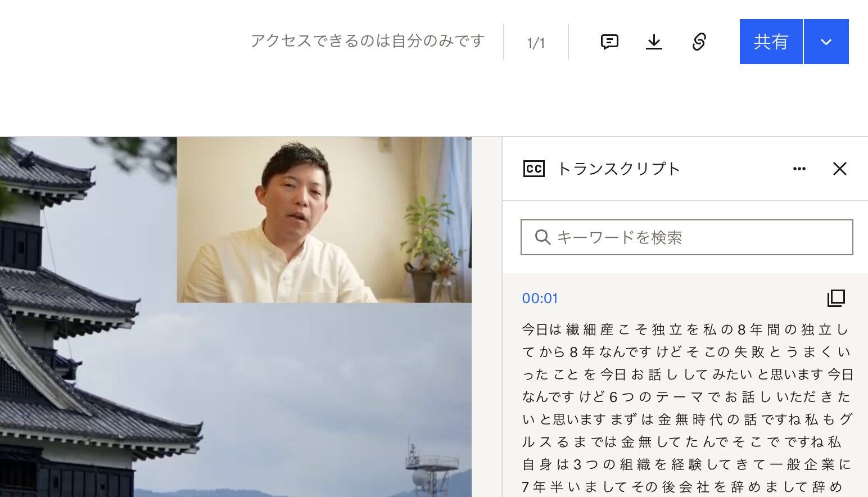The width and height of the screenshot is (868, 497).
Task: Focus the キーワードを検索 field
Action: click(x=686, y=237)
